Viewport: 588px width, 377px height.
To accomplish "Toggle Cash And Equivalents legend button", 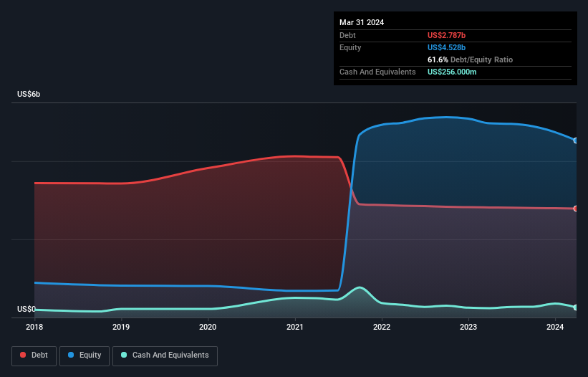I will click(165, 355).
